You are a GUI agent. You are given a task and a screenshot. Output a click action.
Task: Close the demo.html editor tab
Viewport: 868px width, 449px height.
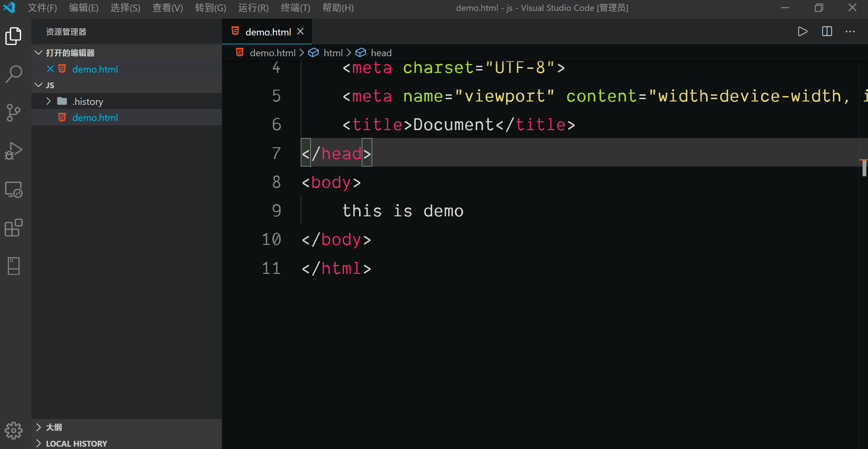click(300, 32)
